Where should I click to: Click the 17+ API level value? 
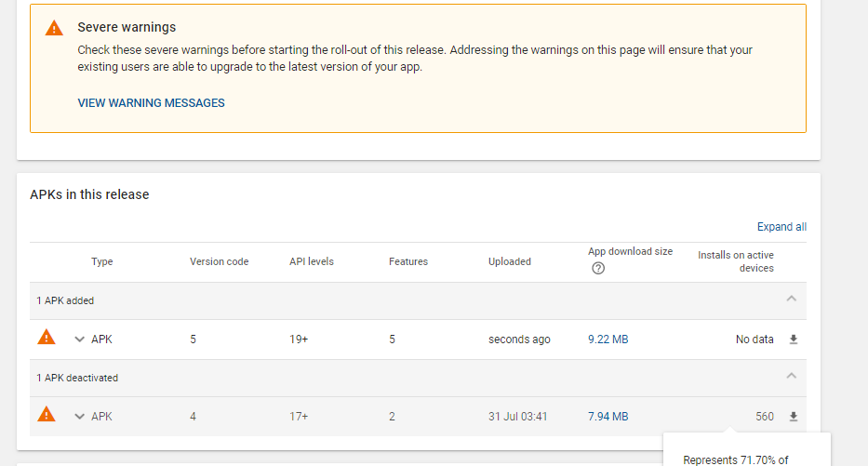tap(299, 417)
